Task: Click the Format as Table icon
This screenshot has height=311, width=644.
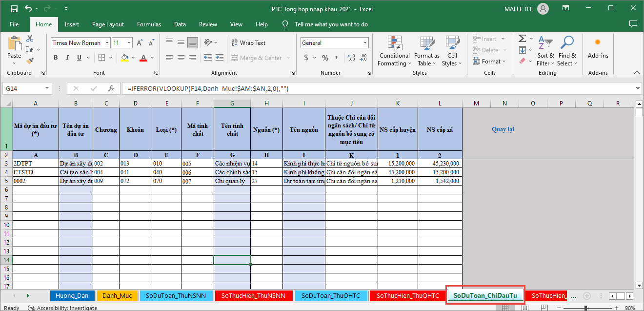Action: 427,51
